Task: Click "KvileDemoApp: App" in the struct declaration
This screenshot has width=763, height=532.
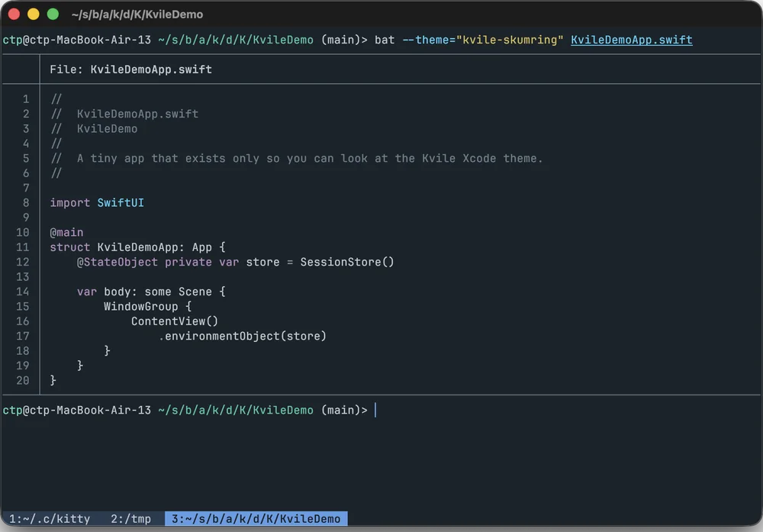Action: point(154,247)
